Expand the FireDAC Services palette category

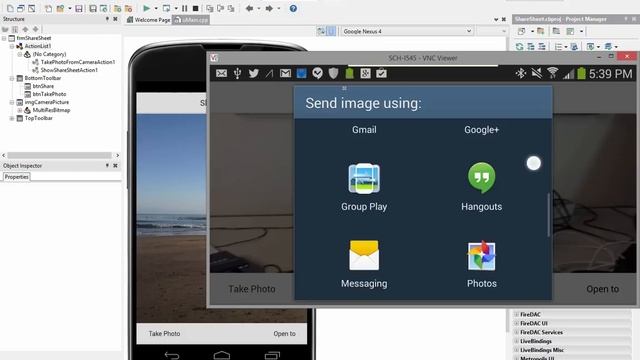tap(516, 332)
